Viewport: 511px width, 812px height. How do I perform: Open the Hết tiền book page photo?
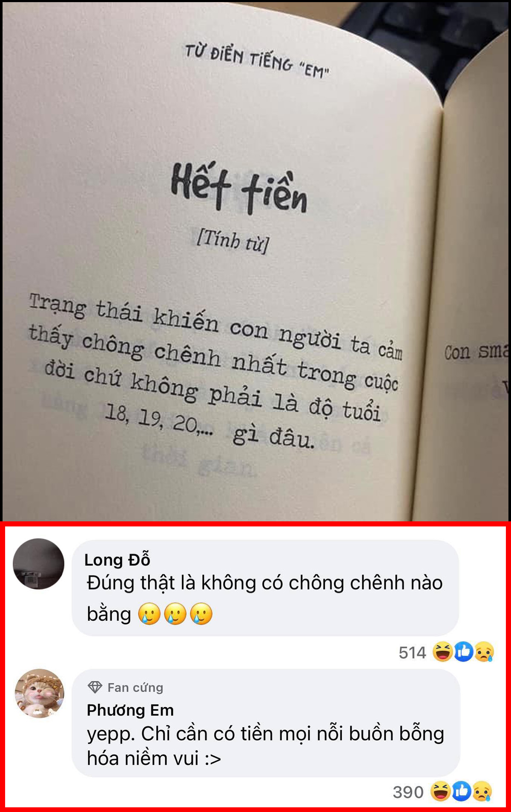point(255,260)
